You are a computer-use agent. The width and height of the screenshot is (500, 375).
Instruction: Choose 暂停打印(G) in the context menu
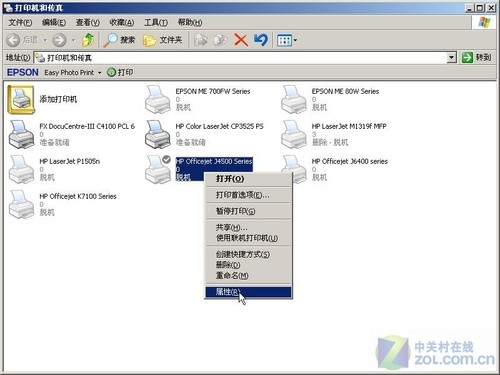click(x=248, y=211)
